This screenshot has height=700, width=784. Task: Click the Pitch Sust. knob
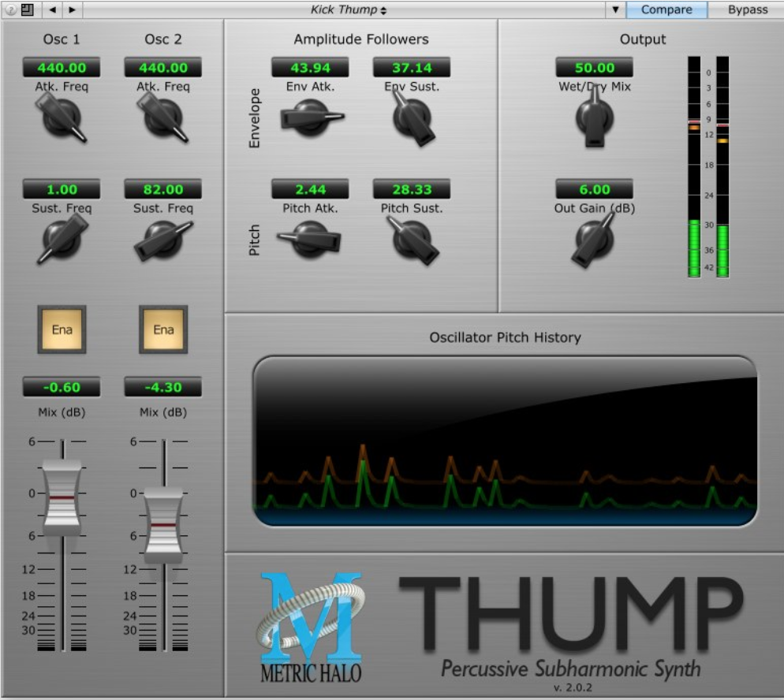coord(413,240)
